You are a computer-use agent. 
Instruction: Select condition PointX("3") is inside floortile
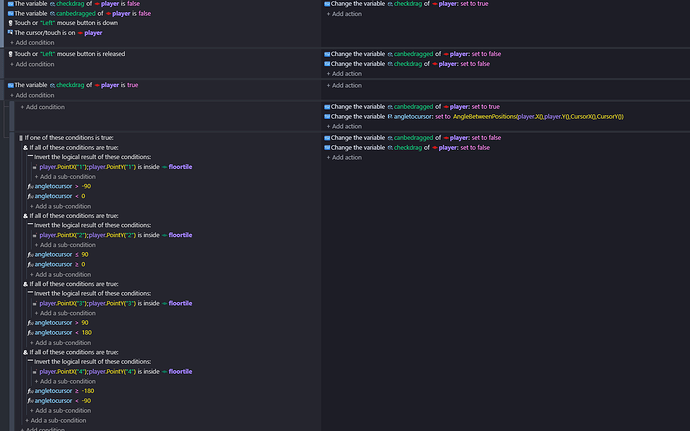pos(112,303)
